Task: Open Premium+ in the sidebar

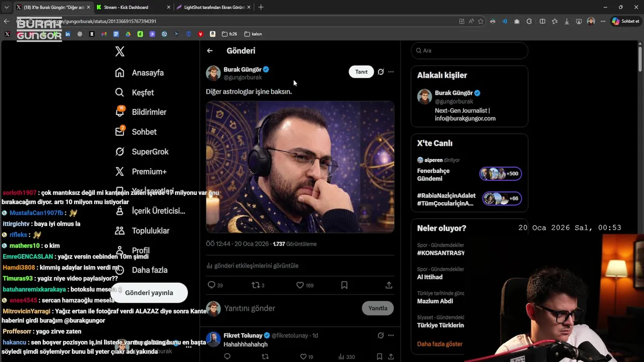Action: [141, 171]
